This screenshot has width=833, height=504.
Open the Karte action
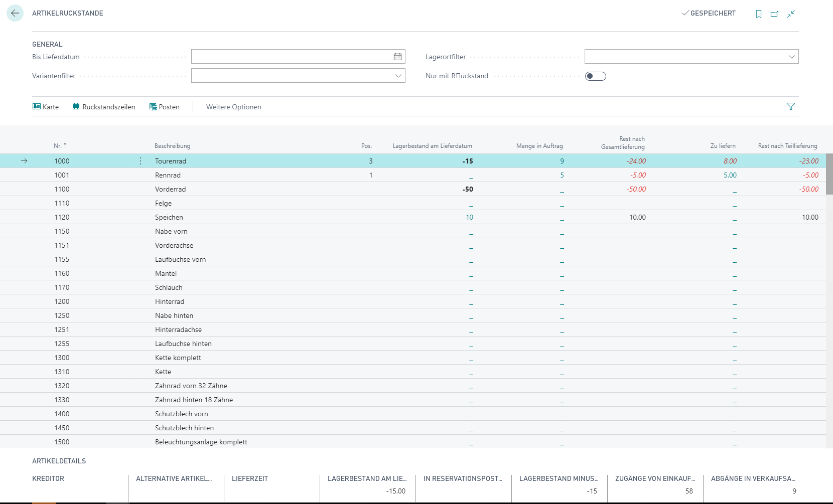tap(46, 107)
